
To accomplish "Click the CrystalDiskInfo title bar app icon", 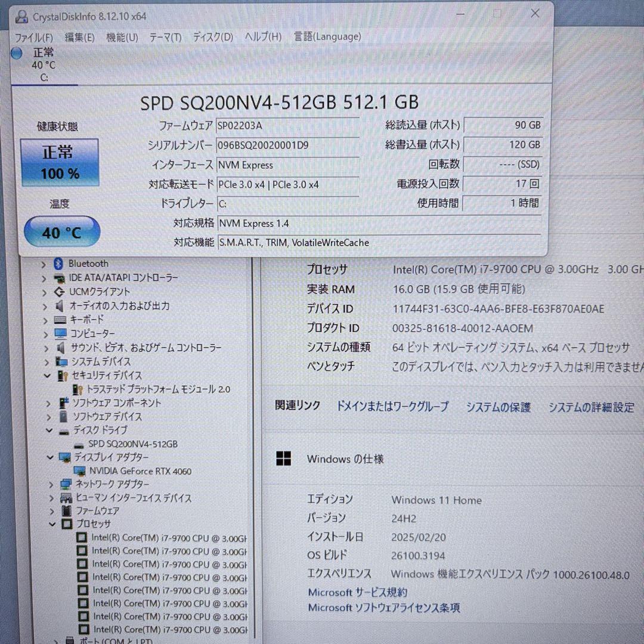I will point(21,17).
